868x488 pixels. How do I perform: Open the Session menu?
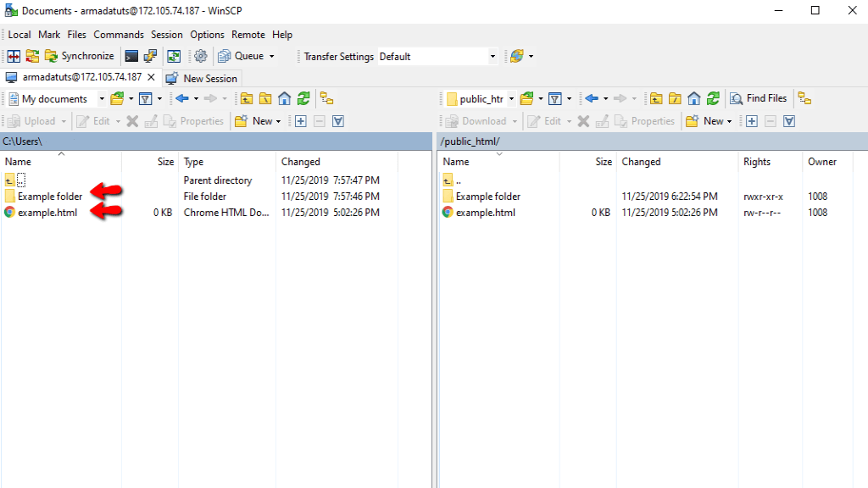pyautogui.click(x=167, y=34)
